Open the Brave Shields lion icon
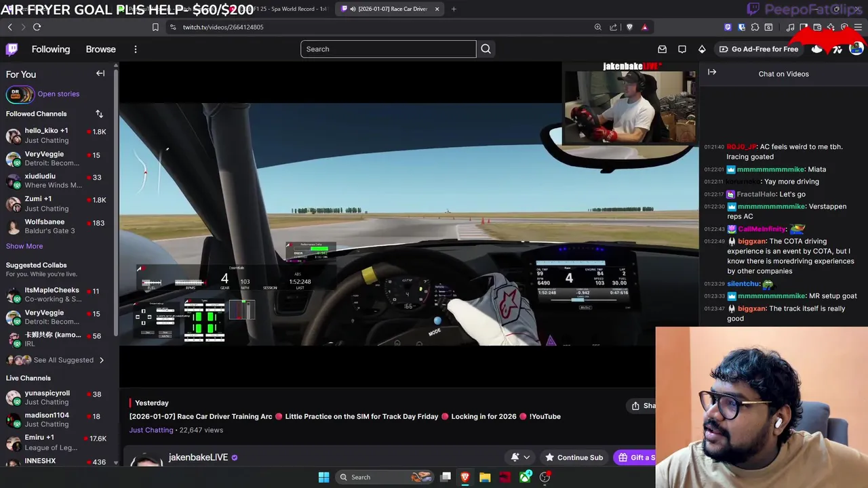 [629, 27]
